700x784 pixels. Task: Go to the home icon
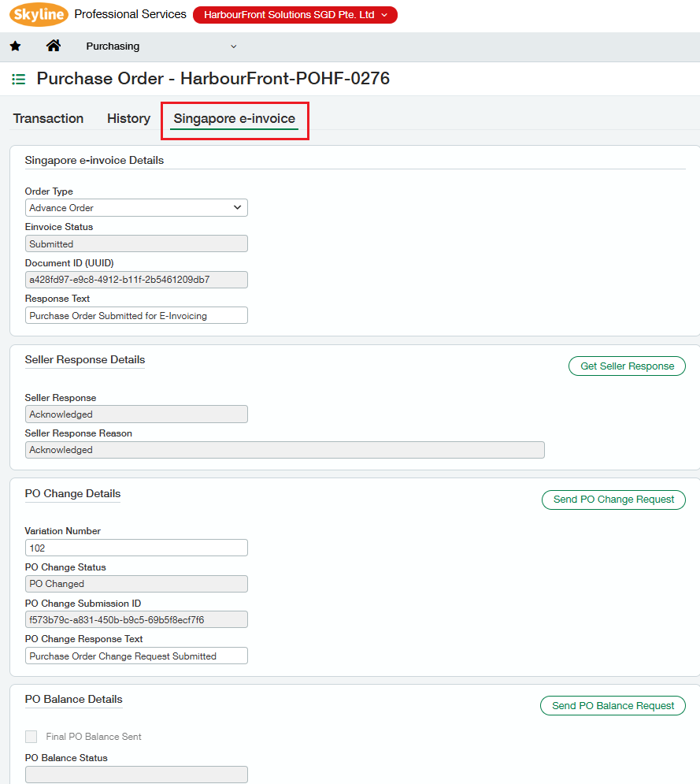click(x=54, y=46)
